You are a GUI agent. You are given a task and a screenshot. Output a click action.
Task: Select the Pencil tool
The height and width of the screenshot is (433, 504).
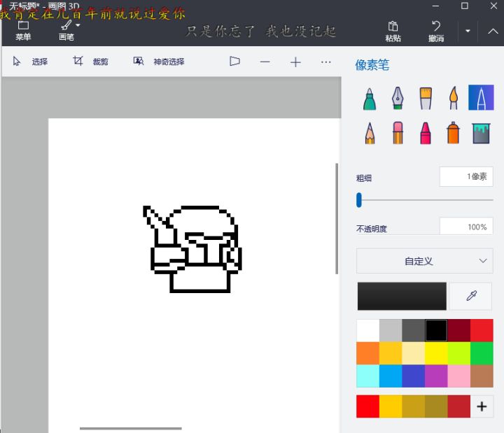(x=370, y=133)
